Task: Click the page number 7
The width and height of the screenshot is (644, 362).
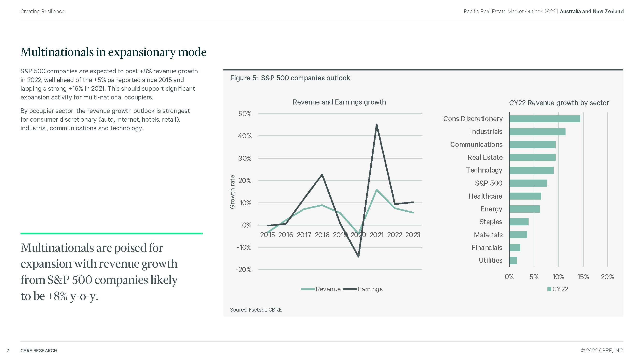Action: tap(8, 350)
